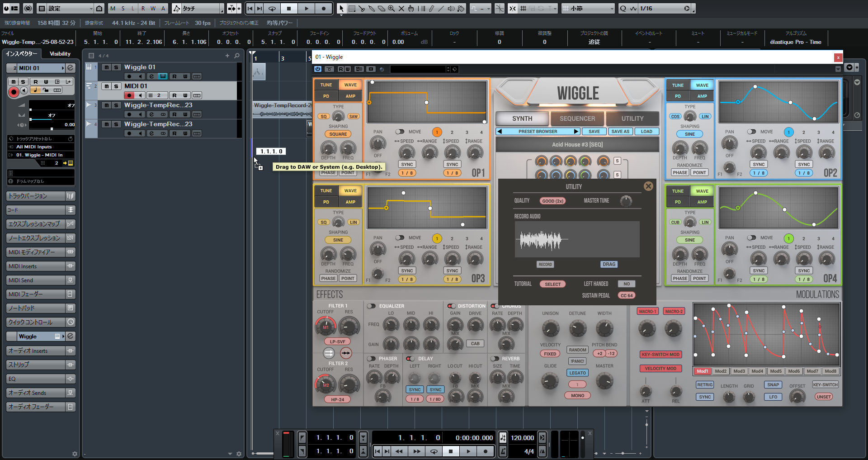Image resolution: width=868 pixels, height=460 pixels.
Task: Click the tempo field 120.000
Action: 523,438
